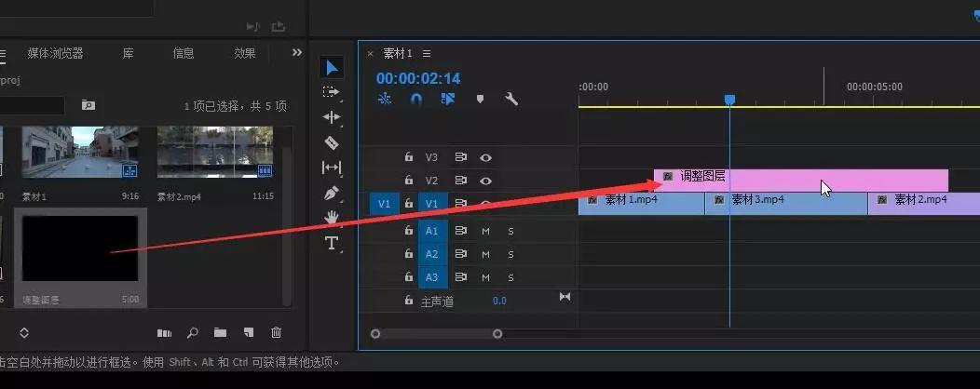Select the Type tool
The image size is (980, 389).
(332, 243)
